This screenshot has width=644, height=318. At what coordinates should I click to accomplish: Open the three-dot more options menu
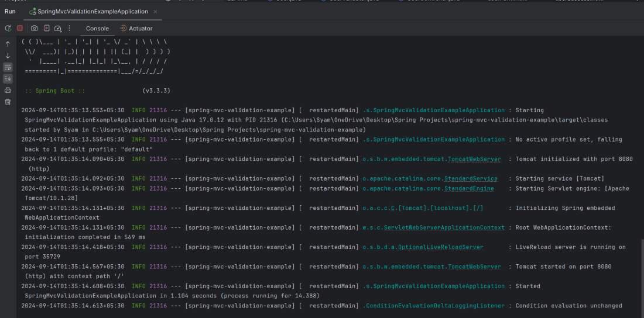[69, 28]
